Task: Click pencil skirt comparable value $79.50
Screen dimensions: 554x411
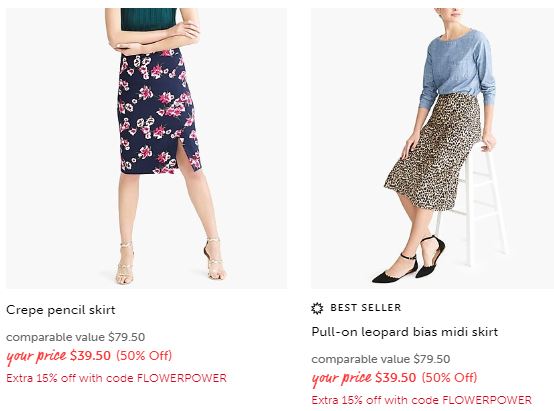Action: point(76,337)
